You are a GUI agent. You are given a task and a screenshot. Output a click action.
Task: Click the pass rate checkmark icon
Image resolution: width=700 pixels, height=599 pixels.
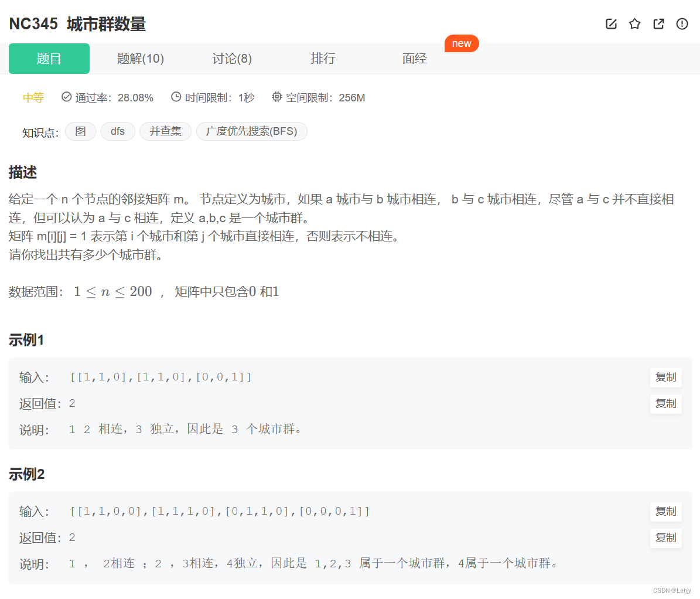click(x=67, y=97)
